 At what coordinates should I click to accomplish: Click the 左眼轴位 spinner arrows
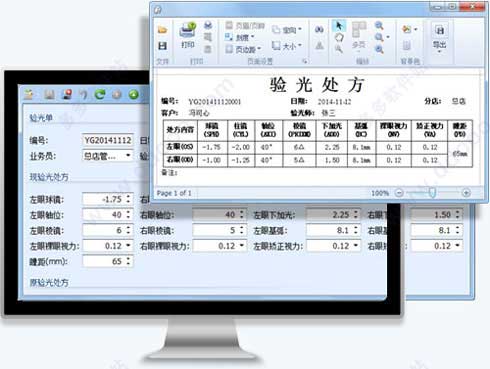click(128, 215)
